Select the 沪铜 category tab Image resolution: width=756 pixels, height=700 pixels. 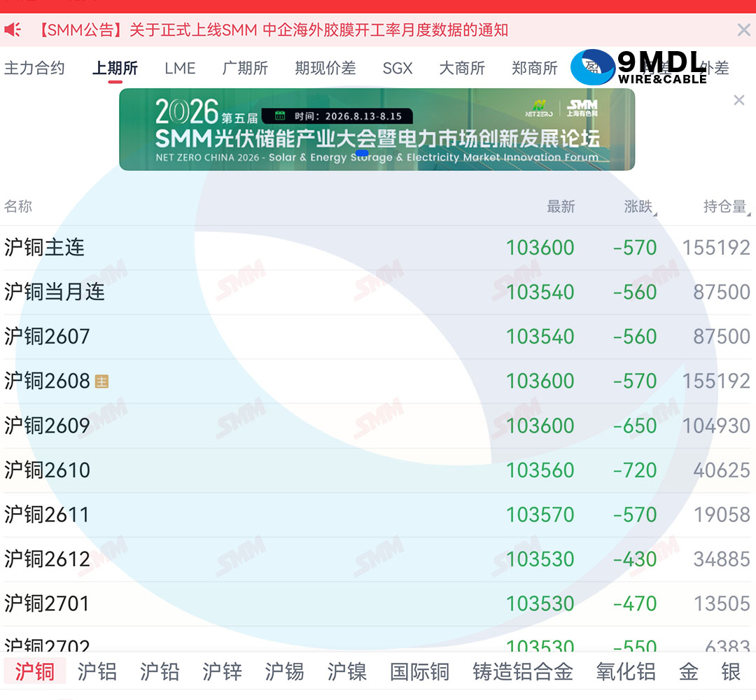click(x=35, y=671)
